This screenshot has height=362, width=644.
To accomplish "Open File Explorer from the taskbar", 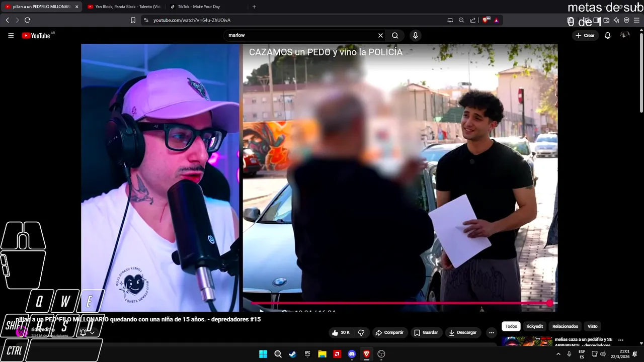I will [322, 354].
